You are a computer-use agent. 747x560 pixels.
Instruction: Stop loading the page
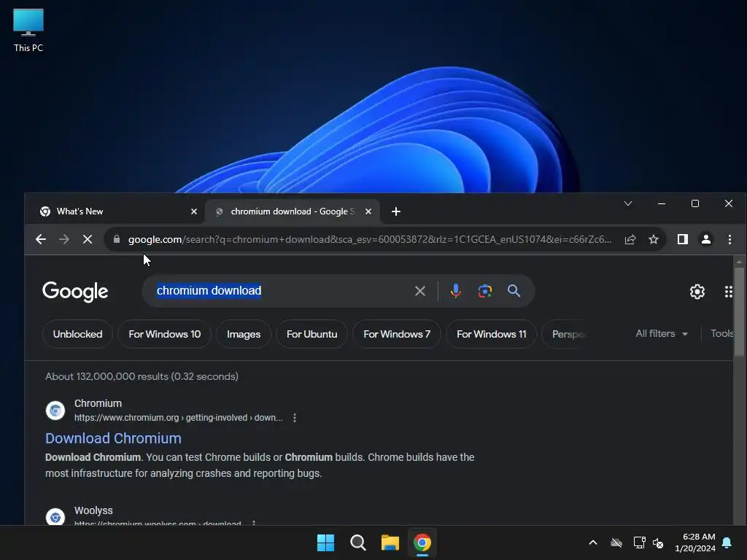click(x=88, y=239)
